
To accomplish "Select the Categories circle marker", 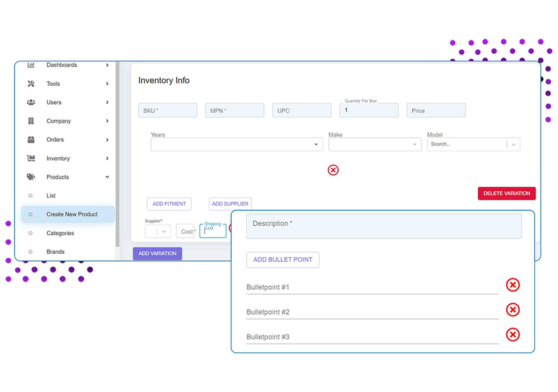I will click(30, 233).
